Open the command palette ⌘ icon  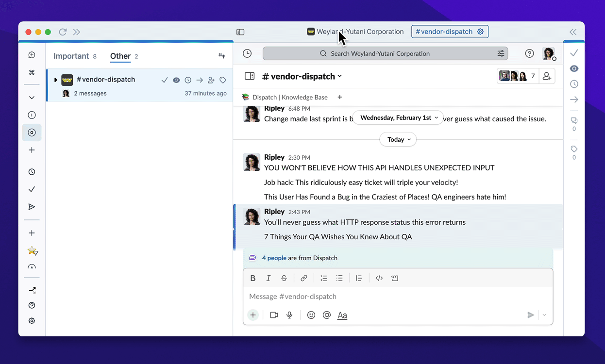(32, 72)
